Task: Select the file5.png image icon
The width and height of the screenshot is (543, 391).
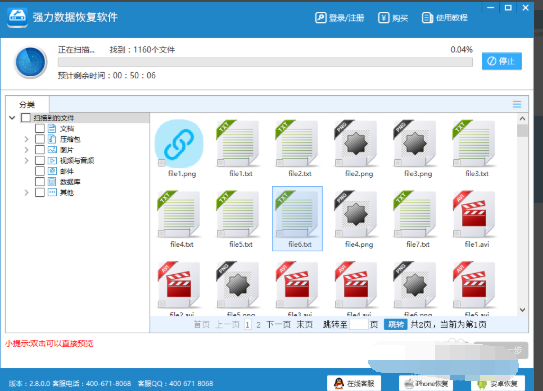Action: [x=238, y=285]
